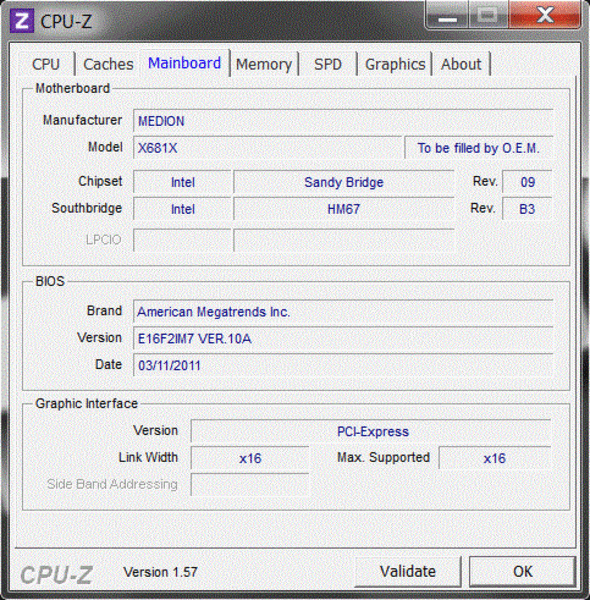Click the chipset 'Sandy Bridge' value
This screenshot has width=590, height=600.
click(344, 182)
